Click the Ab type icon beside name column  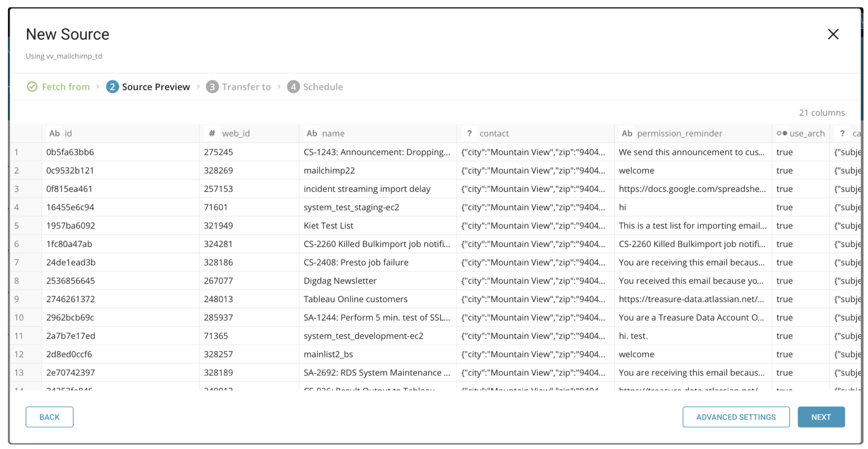tap(311, 133)
